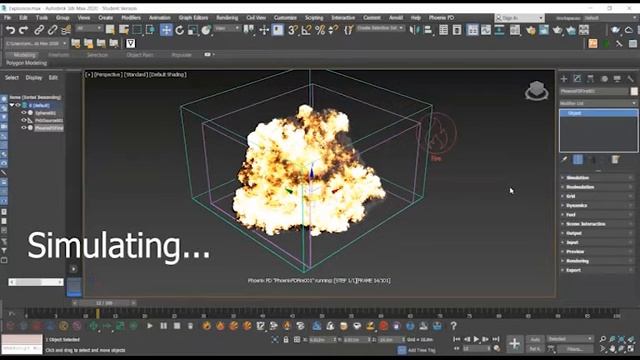This screenshot has height=360, width=640.
Task: Click the Set Key large plus button
Action: tap(514, 344)
